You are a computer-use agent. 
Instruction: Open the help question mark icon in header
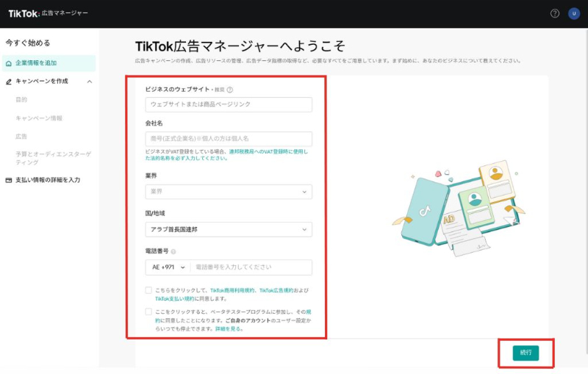pyautogui.click(x=555, y=13)
